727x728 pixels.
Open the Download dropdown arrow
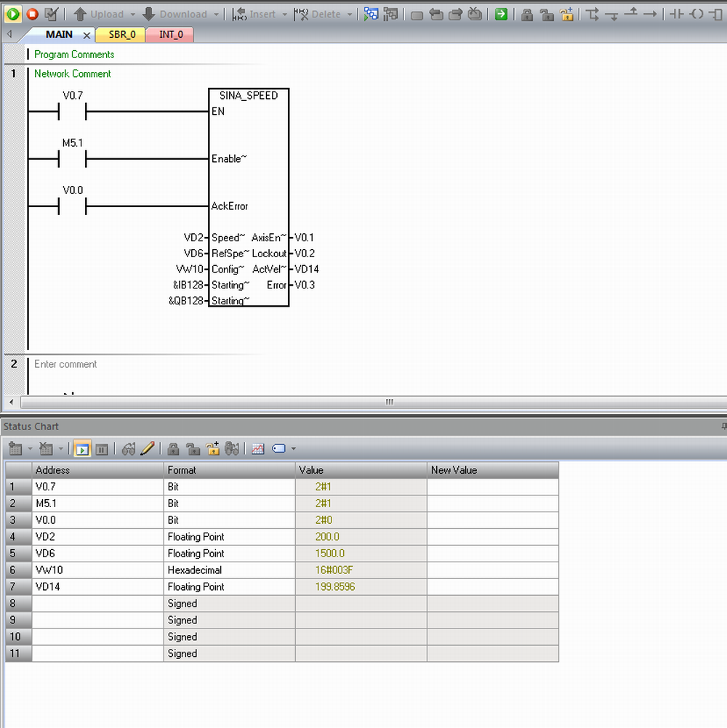click(x=215, y=15)
